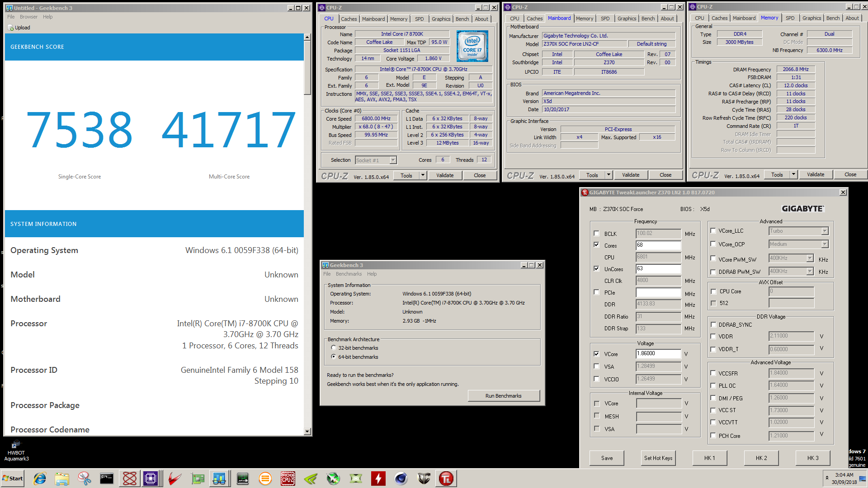Open the dark monitor-gauge taskbar icon
The width and height of the screenshot is (868, 488).
[243, 479]
